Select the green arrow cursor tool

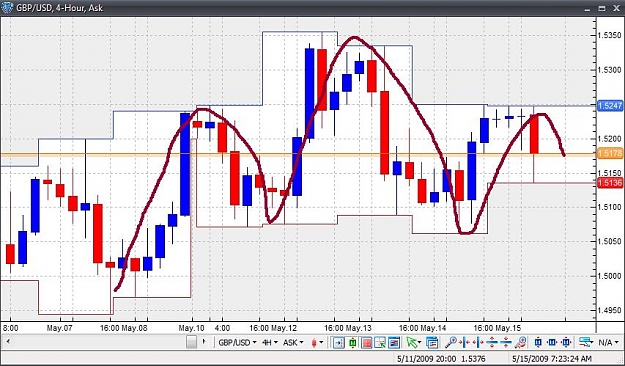click(412, 342)
